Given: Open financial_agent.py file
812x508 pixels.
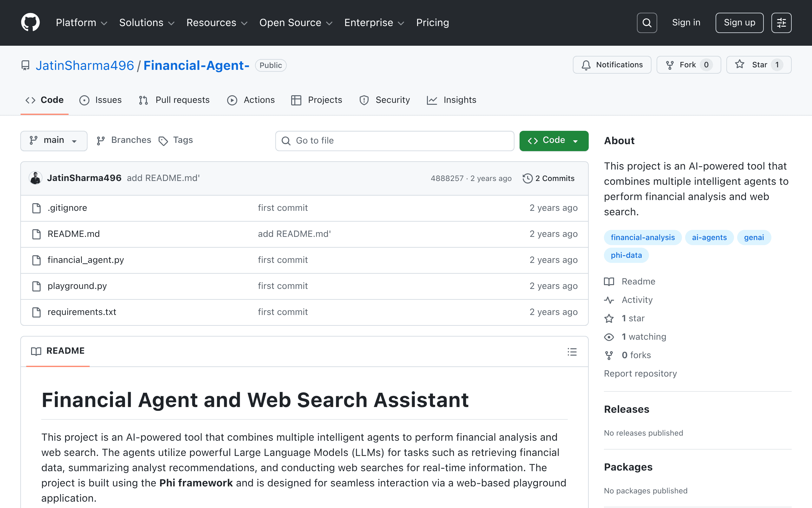Looking at the screenshot, I should (86, 260).
